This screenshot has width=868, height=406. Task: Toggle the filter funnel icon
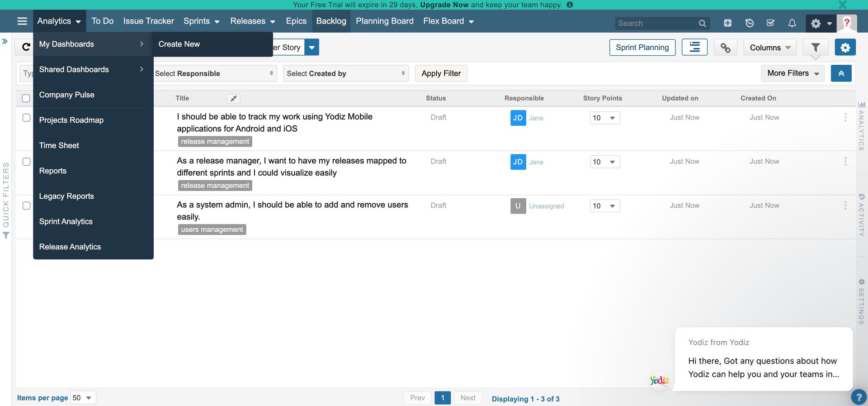pos(815,47)
